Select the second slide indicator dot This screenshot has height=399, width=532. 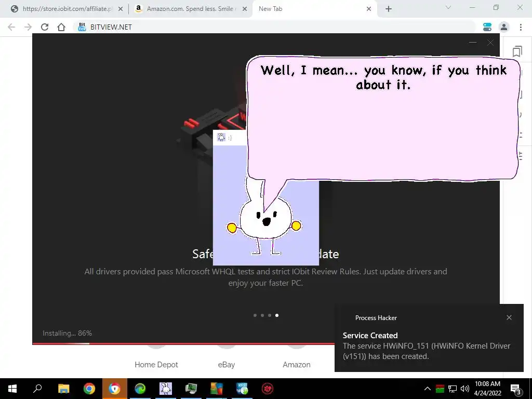pyautogui.click(x=262, y=315)
